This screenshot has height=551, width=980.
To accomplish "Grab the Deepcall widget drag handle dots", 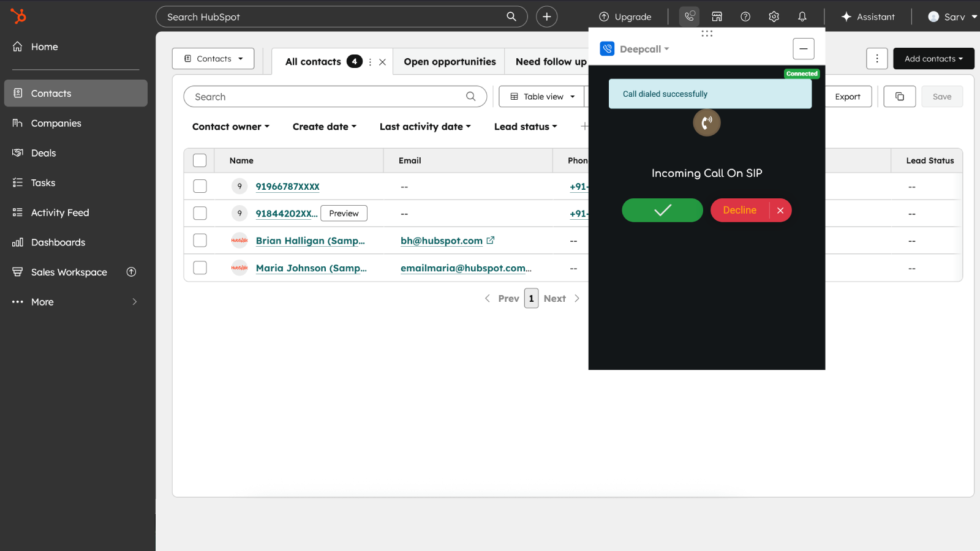I will point(707,34).
